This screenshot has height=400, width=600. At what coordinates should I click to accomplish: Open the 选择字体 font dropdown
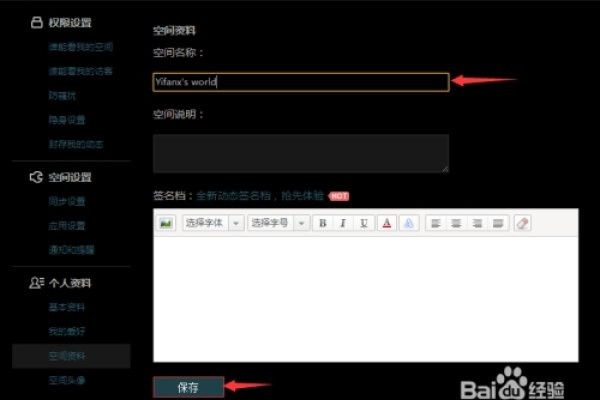click(213, 223)
